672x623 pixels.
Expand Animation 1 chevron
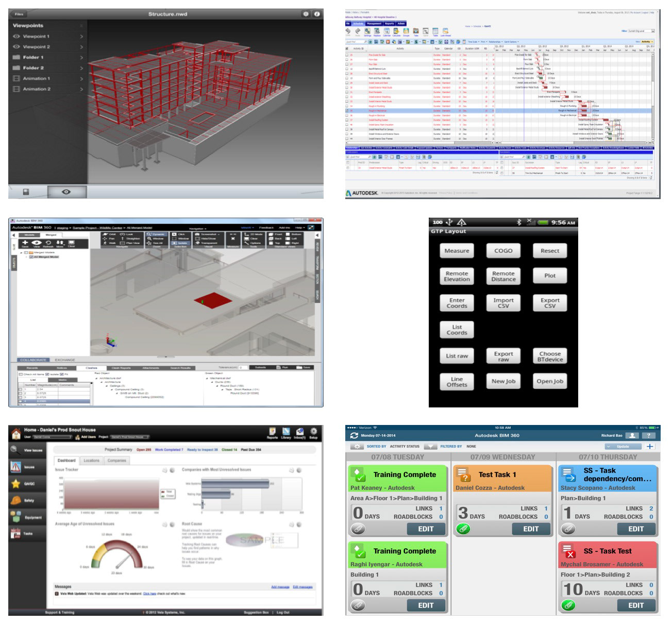click(x=81, y=79)
